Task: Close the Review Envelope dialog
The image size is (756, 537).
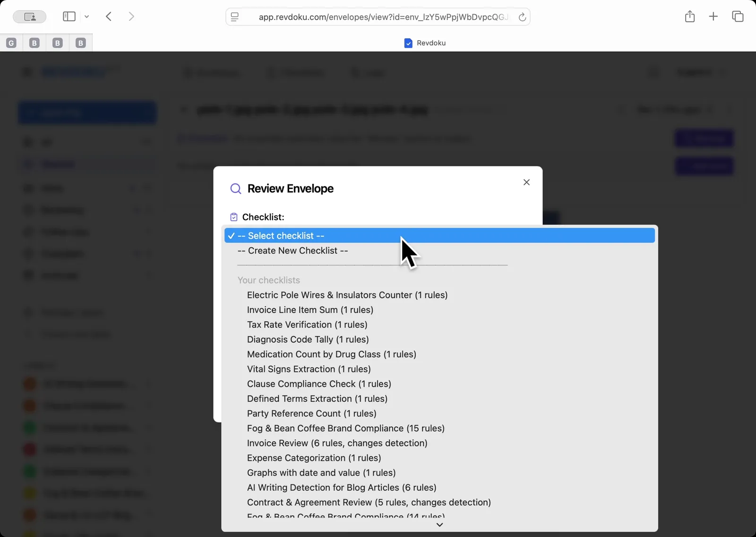Action: point(526,182)
